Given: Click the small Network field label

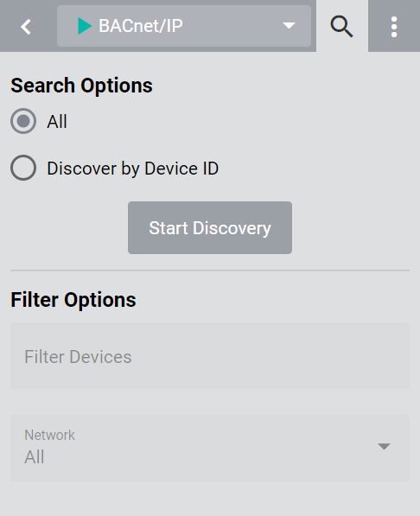Looking at the screenshot, I should tap(50, 435).
